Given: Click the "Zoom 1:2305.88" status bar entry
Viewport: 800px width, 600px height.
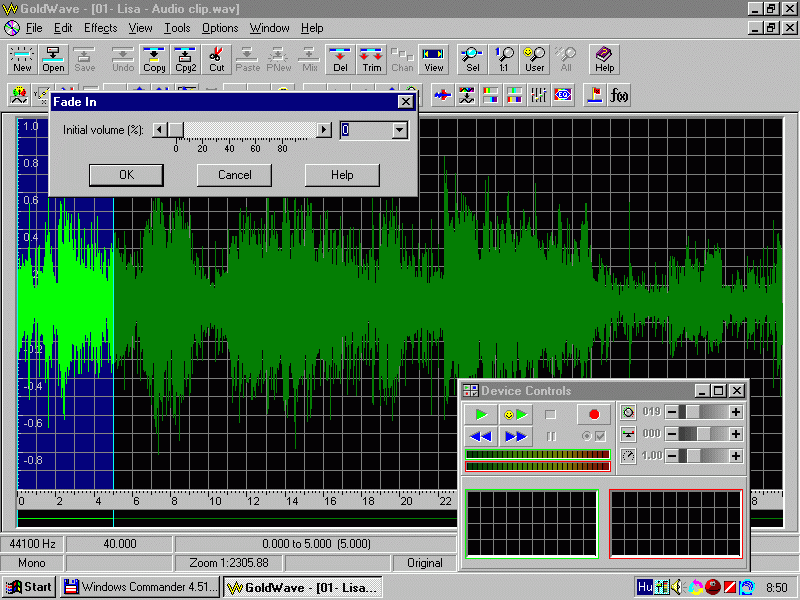Looking at the screenshot, I should [229, 563].
